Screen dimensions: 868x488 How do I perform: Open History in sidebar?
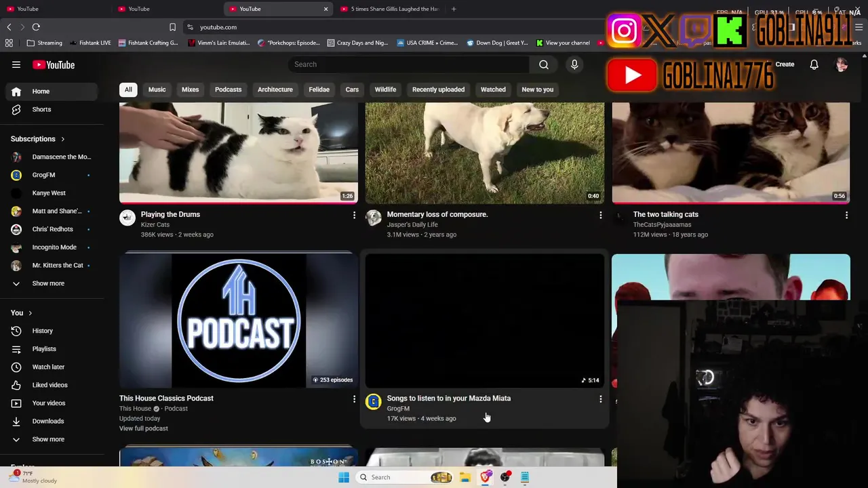(x=52, y=331)
